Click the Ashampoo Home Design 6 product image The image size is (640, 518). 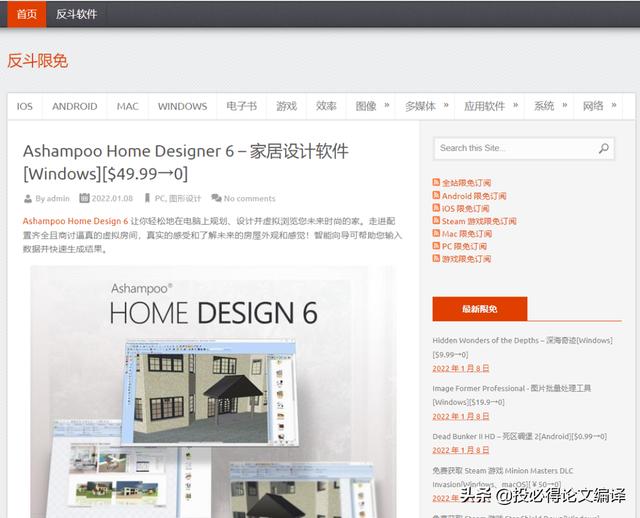pos(212,390)
